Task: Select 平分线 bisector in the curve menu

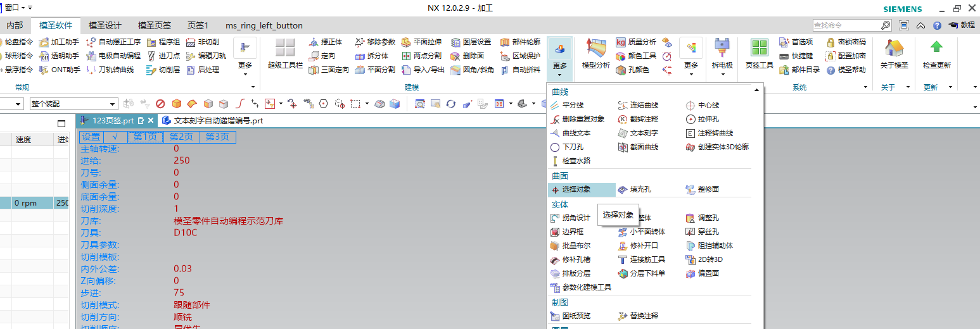Action: [567, 105]
